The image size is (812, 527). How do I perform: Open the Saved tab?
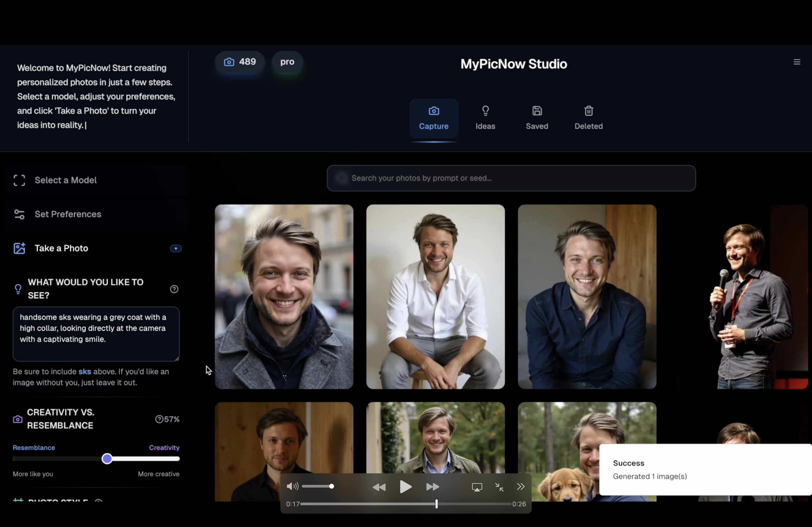tap(537, 118)
